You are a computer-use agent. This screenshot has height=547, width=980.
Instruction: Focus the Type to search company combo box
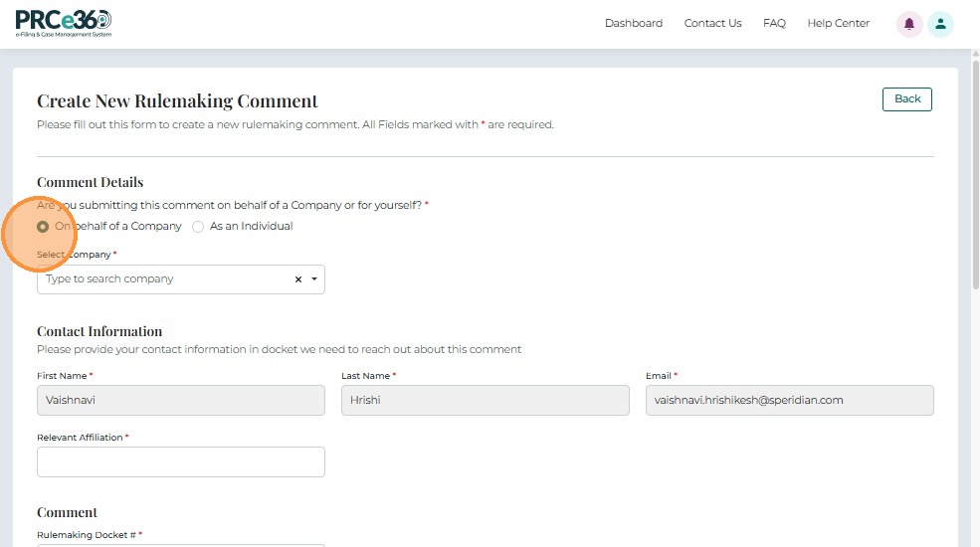tap(181, 279)
